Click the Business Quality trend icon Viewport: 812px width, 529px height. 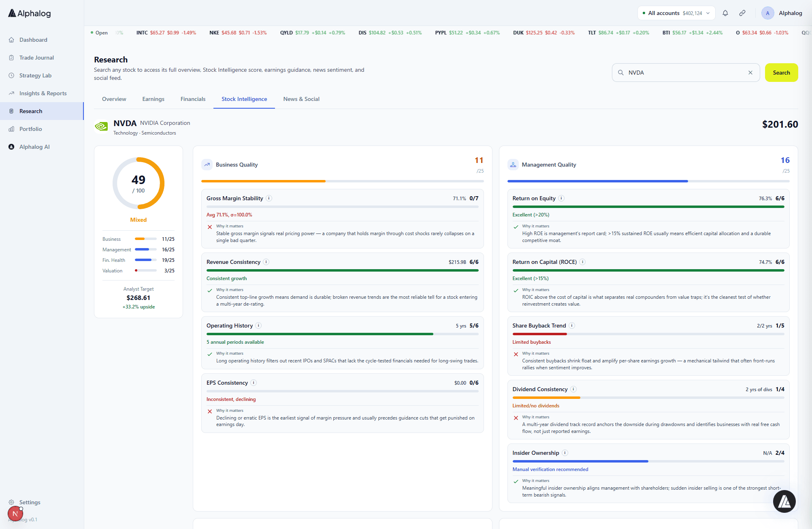(207, 165)
